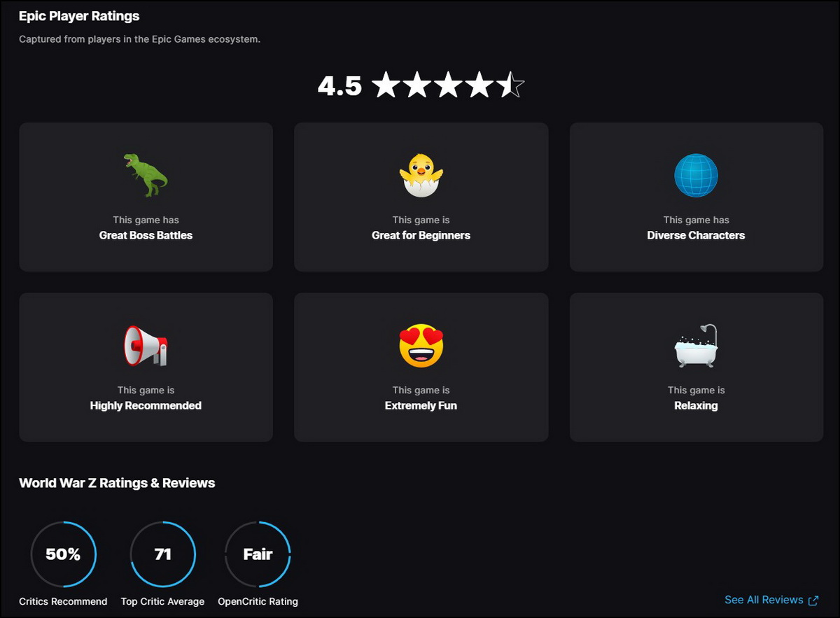Click the heart-eyes emoji icon

click(421, 345)
